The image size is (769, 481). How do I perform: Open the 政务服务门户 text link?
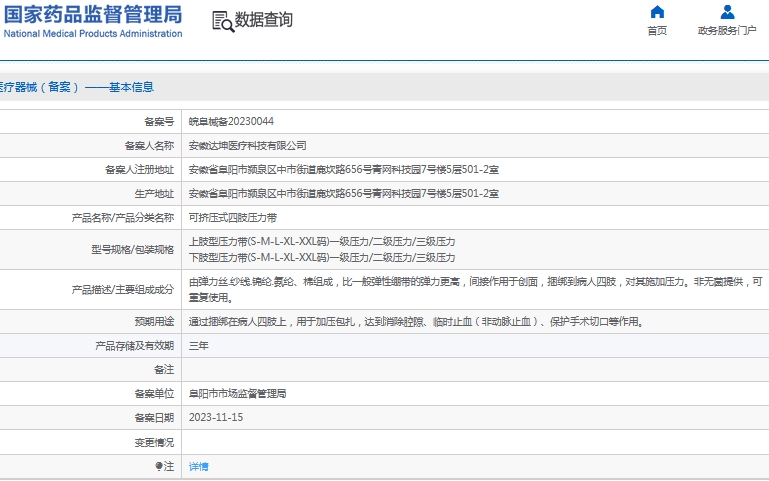pyautogui.click(x=727, y=30)
